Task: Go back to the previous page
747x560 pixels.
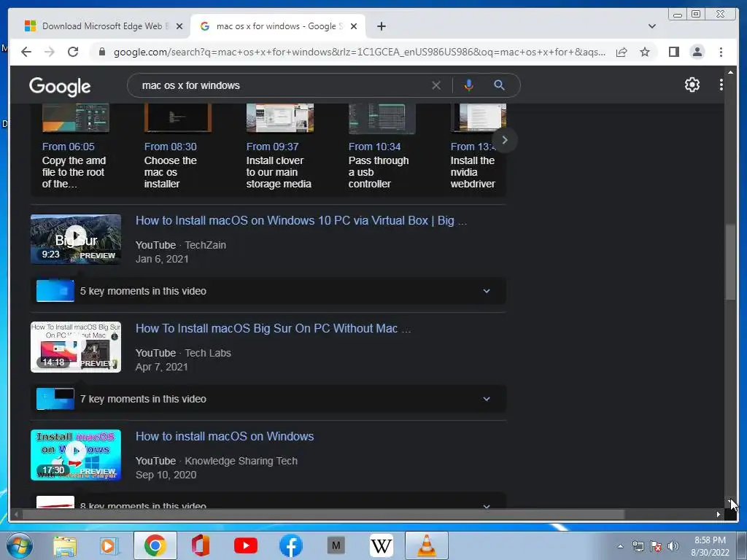Action: pos(26,52)
